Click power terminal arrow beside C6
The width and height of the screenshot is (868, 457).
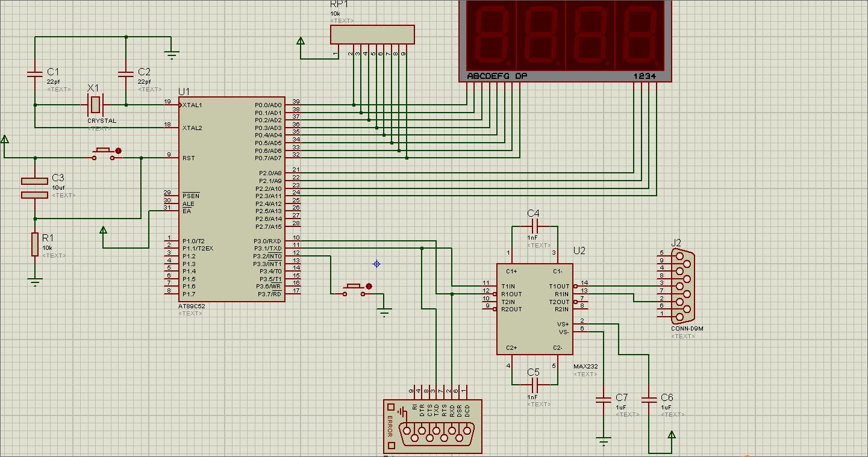[x=672, y=435]
